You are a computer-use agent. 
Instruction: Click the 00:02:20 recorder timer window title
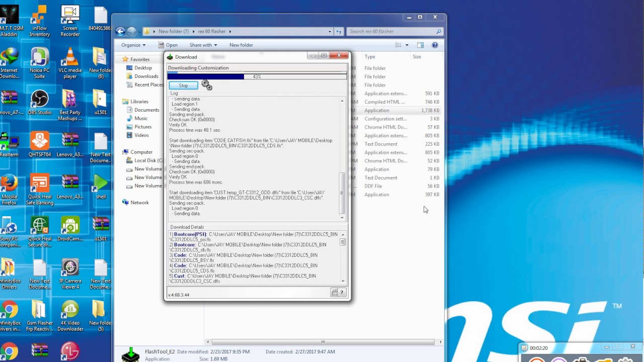[538, 348]
